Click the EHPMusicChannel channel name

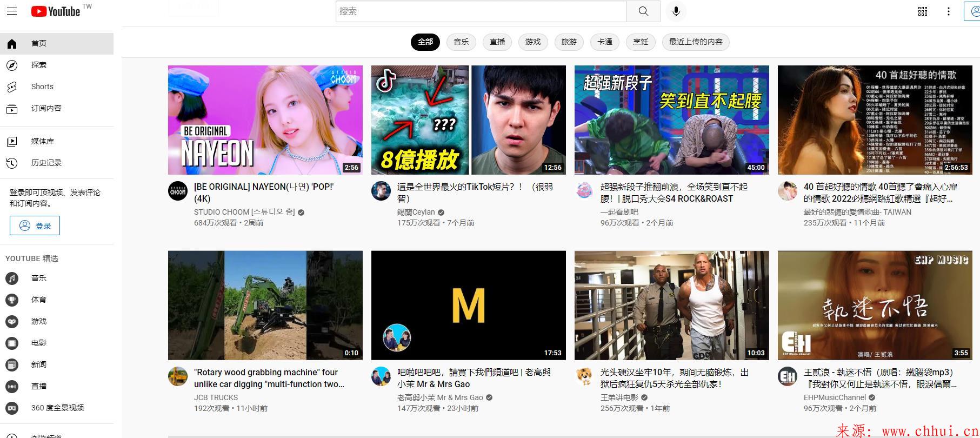[x=835, y=397]
